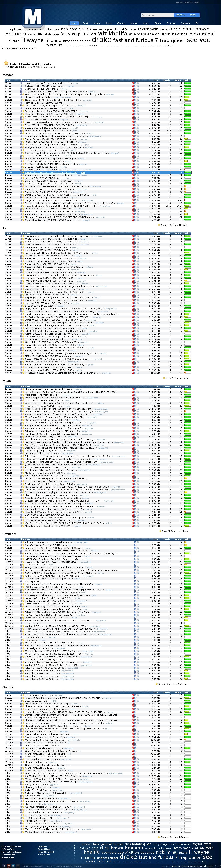The image size is (221, 868).
Task: Open the Anime category tab
Action: [x=97, y=24]
